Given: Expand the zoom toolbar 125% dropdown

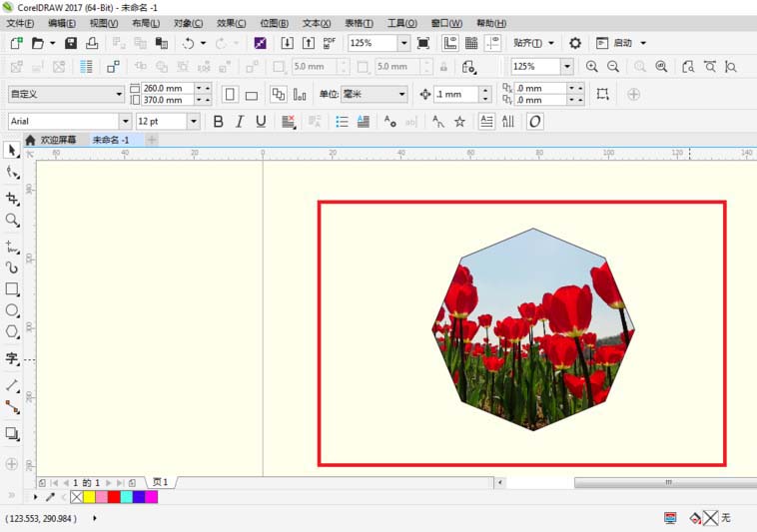Looking at the screenshot, I should 567,67.
